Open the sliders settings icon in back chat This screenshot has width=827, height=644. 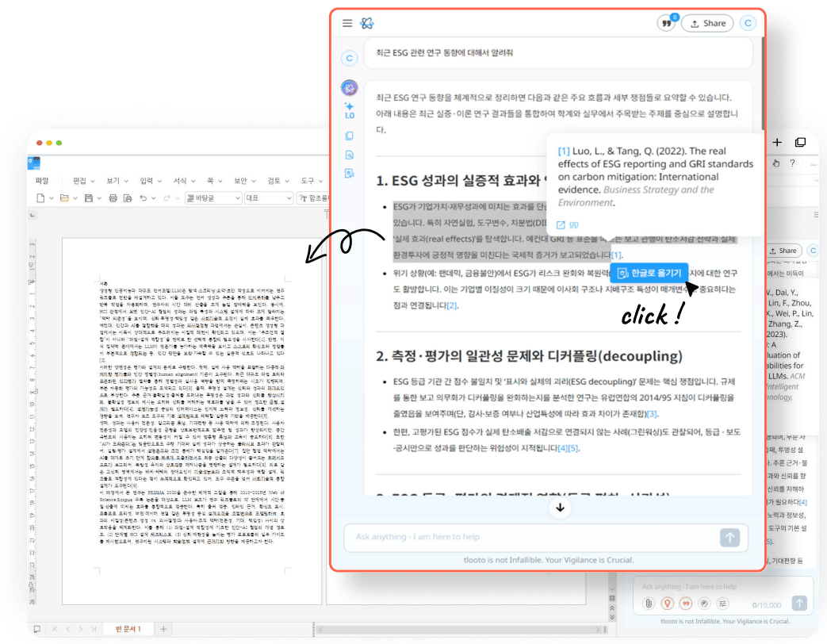click(x=722, y=604)
